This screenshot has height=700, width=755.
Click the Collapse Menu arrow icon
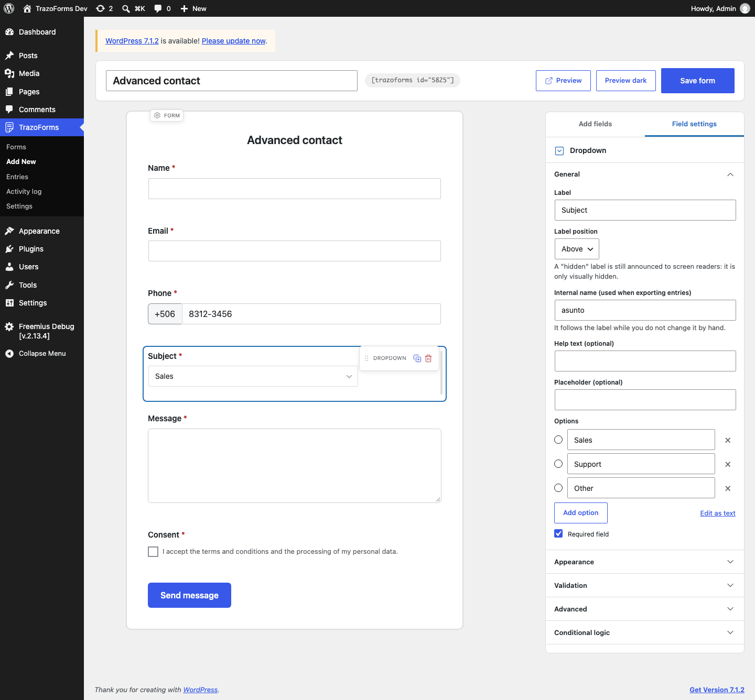click(x=9, y=354)
